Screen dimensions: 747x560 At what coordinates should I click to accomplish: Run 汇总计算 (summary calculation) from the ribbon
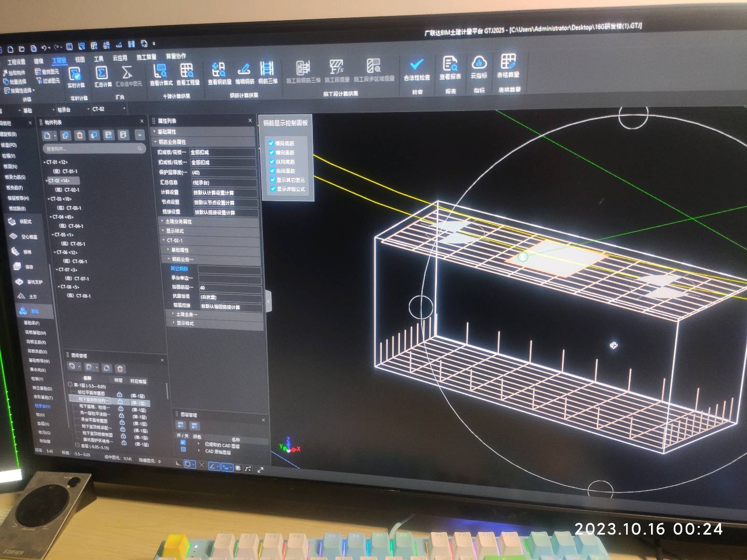(x=103, y=76)
